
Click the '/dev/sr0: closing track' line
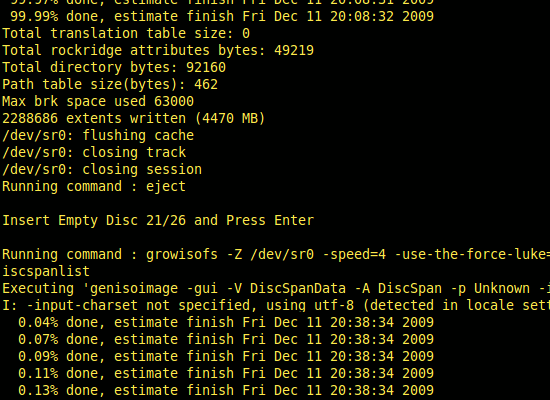[x=94, y=152]
